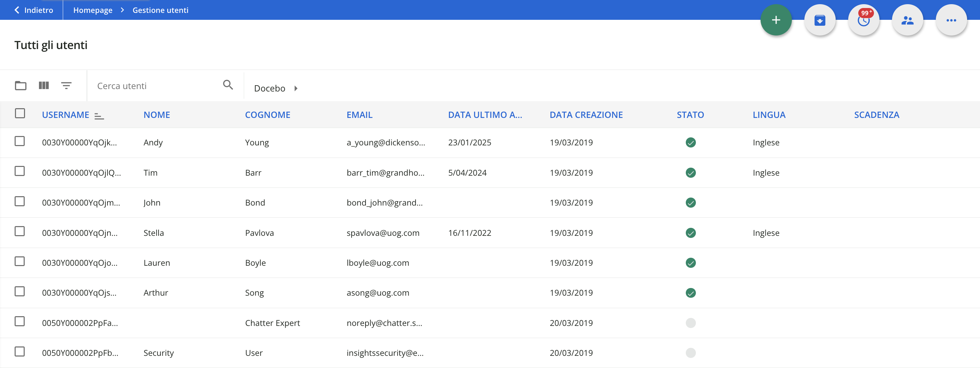
Task: Select the checkbox for Security User
Action: [20, 352]
